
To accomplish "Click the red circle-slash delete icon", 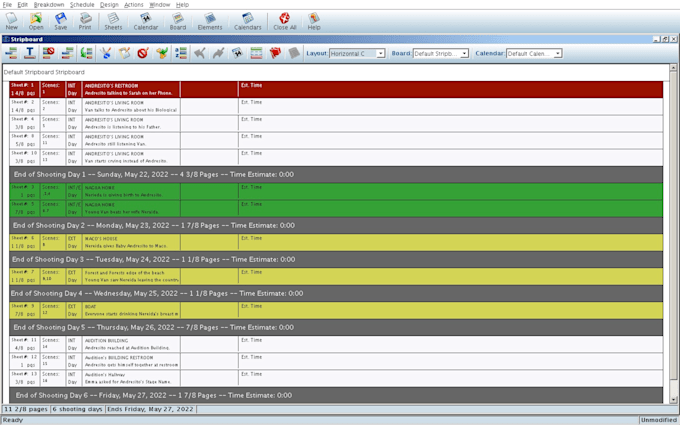I will [143, 53].
